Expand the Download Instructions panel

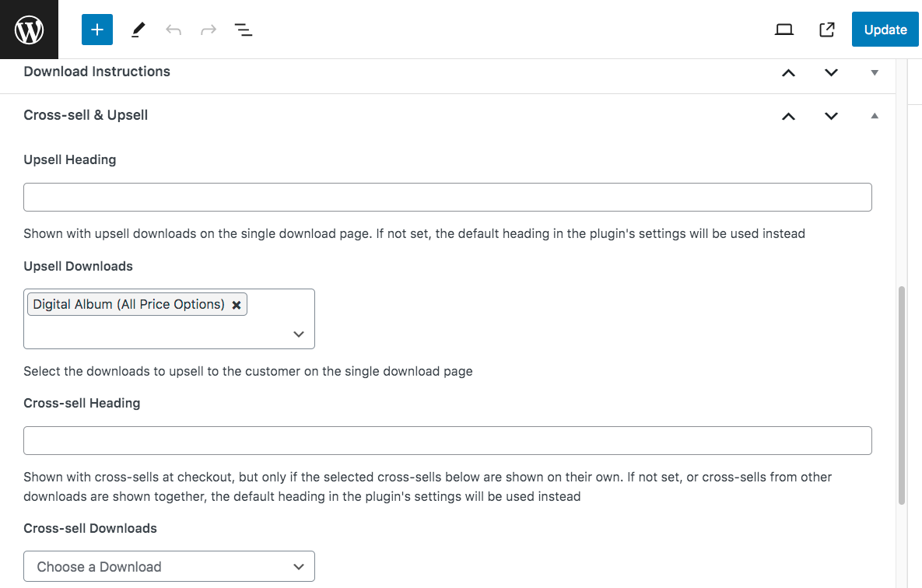(874, 72)
